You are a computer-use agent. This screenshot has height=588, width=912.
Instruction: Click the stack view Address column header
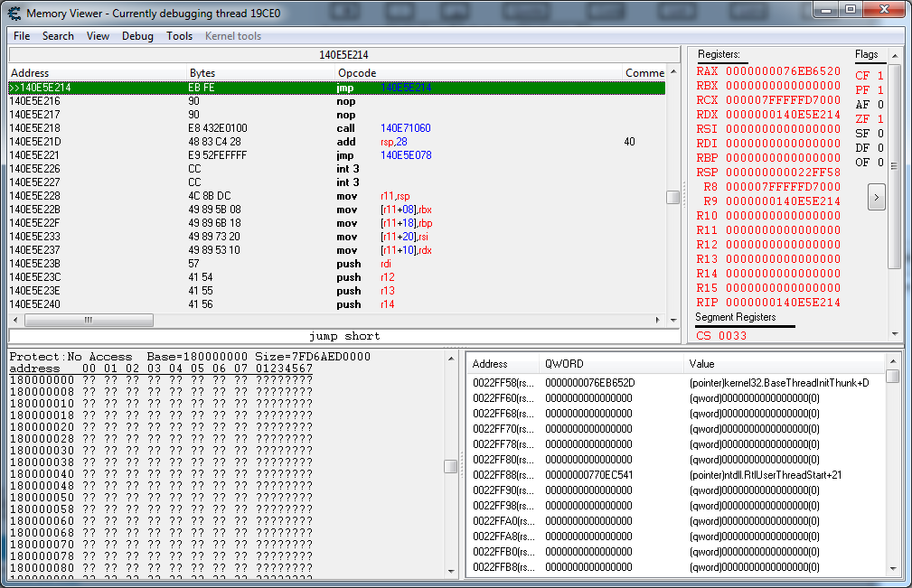click(503, 364)
